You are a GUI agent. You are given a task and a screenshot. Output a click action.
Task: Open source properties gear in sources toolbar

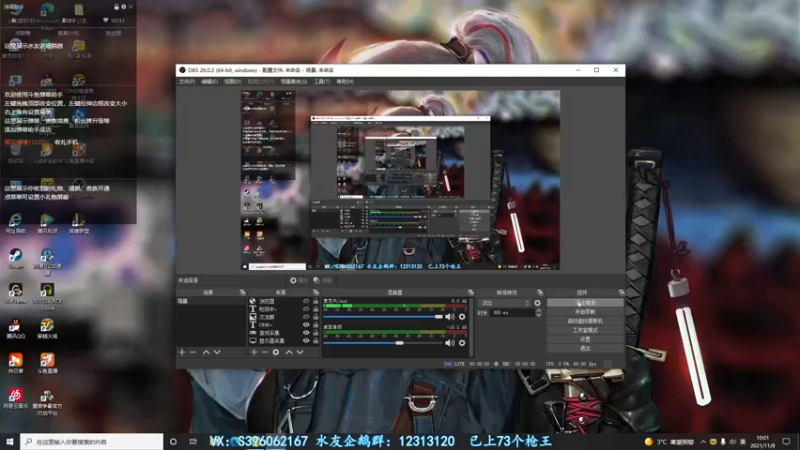click(x=276, y=352)
